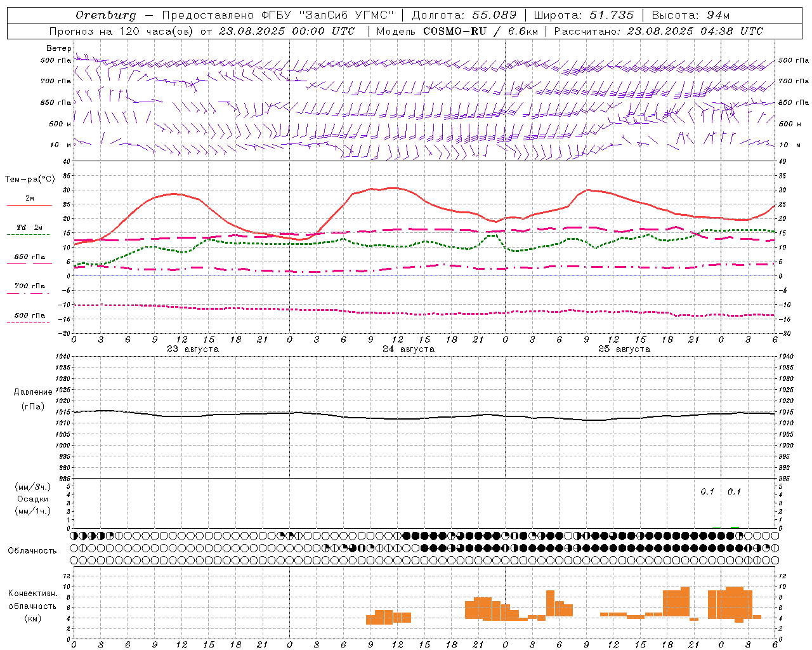The width and height of the screenshot is (812, 650).
Task: Click the '(мм/3ч.)' precipitation unit label
Action: click(x=33, y=487)
